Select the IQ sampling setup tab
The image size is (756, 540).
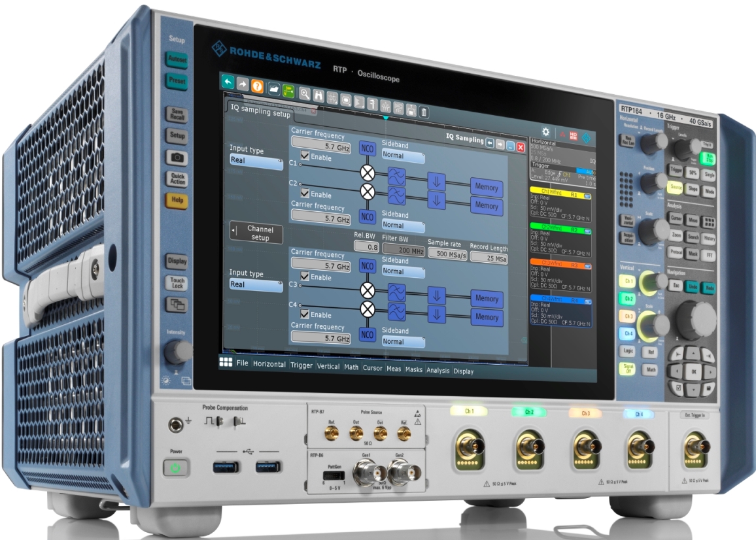click(260, 112)
